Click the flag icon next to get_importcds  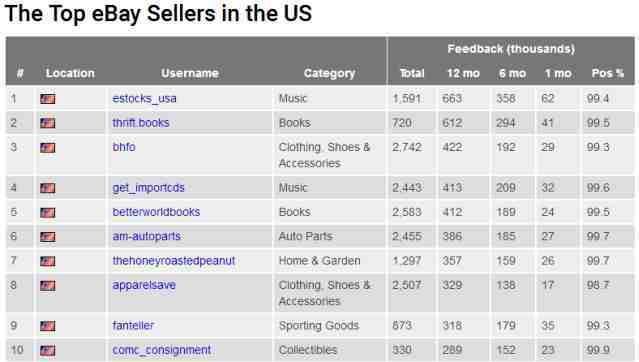coord(48,188)
